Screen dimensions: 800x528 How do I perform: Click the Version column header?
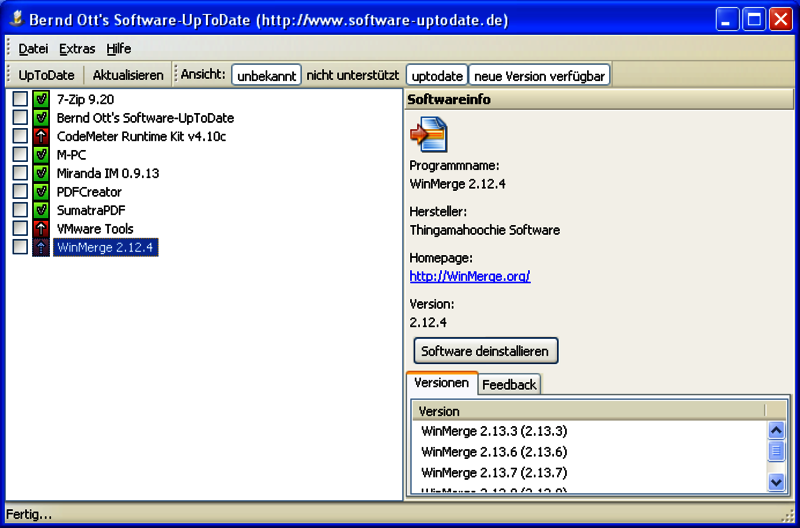coord(589,411)
